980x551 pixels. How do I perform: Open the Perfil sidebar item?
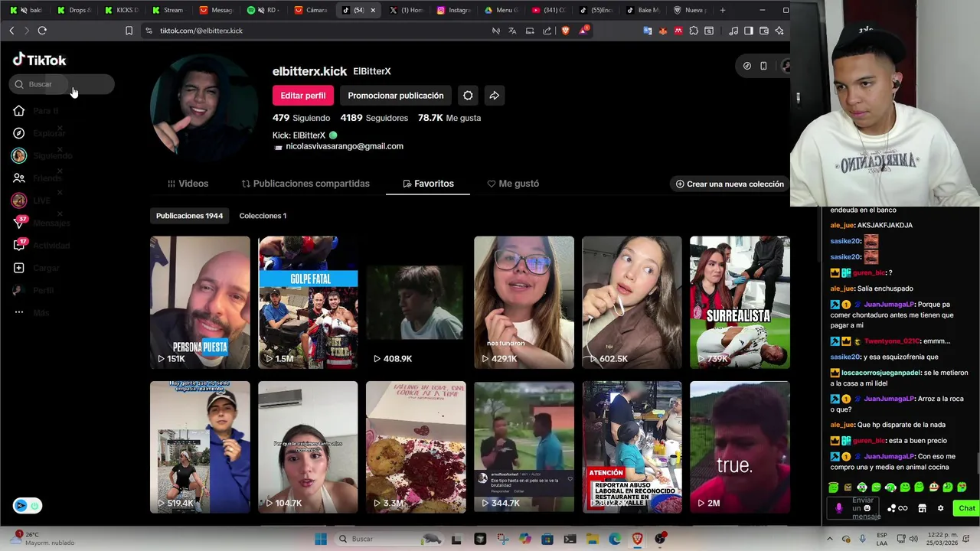click(32, 290)
